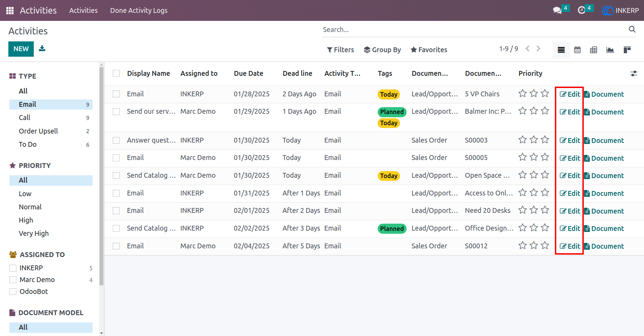
Task: Tick checkbox for 02/04/2025 row
Action: (116, 246)
